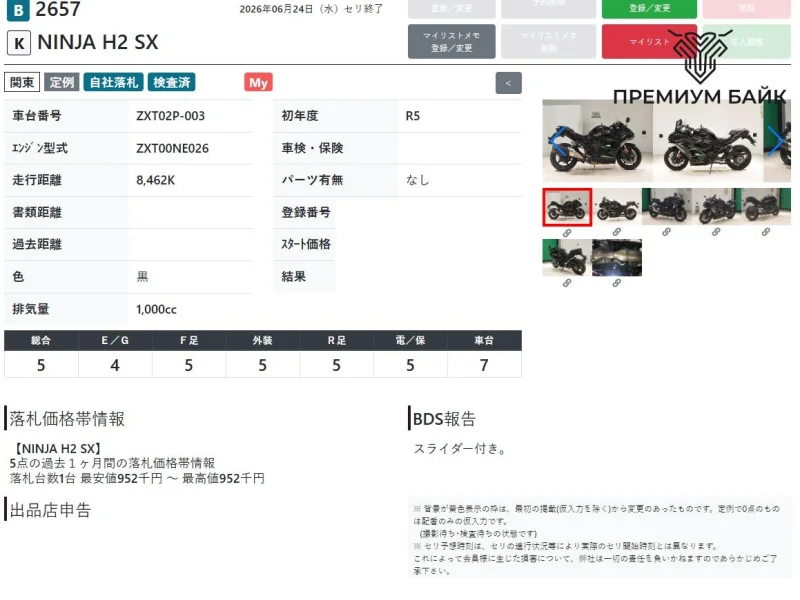Click the R足 column header
Screen dimensions: 800x600
[336, 341]
